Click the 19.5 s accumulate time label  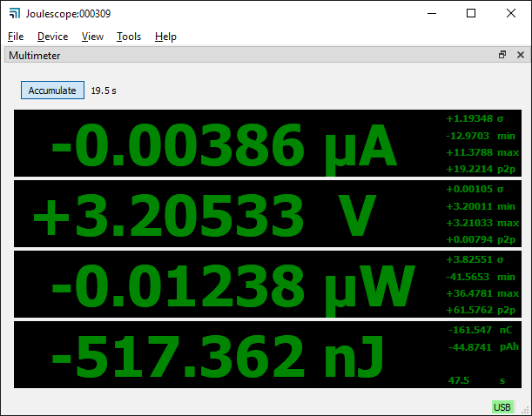coord(104,91)
